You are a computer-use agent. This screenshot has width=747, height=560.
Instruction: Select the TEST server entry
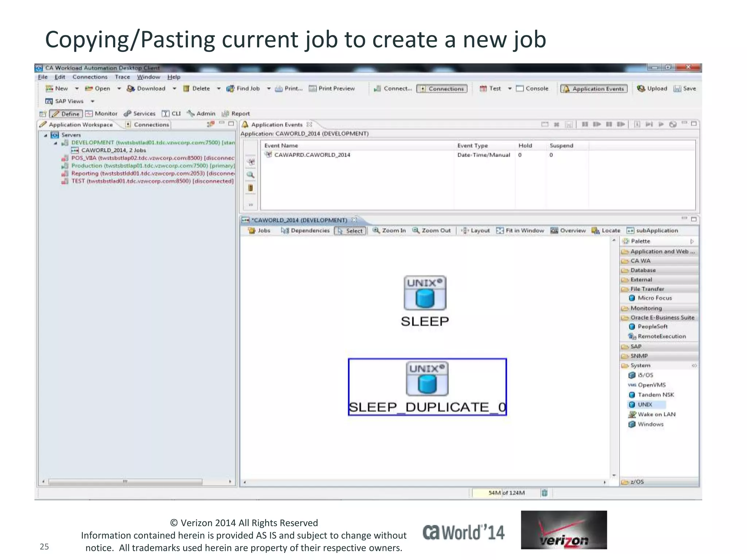click(147, 181)
